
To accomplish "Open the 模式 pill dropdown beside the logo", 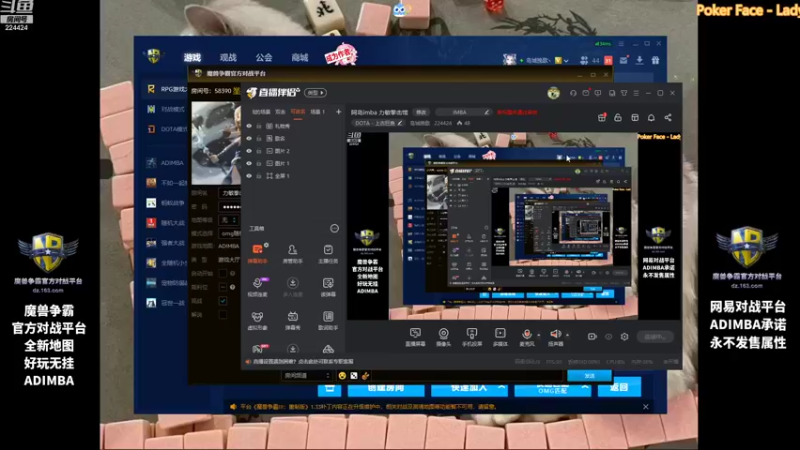I will (315, 93).
